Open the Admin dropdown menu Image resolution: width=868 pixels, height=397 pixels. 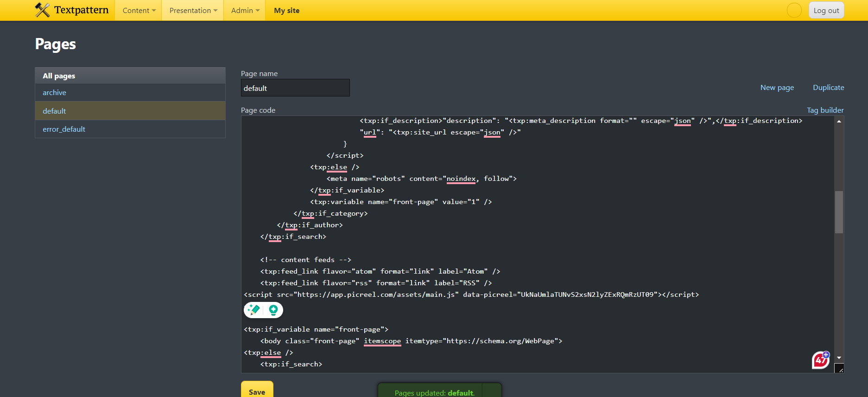pos(245,10)
